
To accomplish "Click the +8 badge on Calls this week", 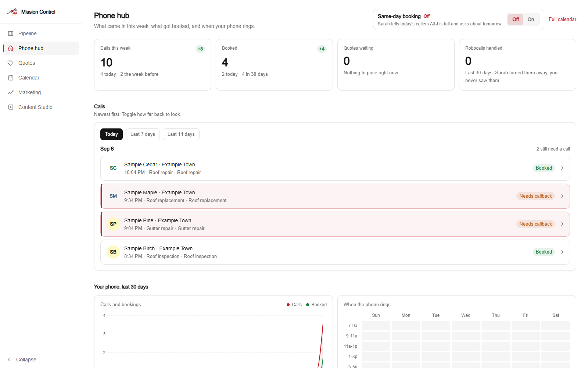I will click(200, 49).
